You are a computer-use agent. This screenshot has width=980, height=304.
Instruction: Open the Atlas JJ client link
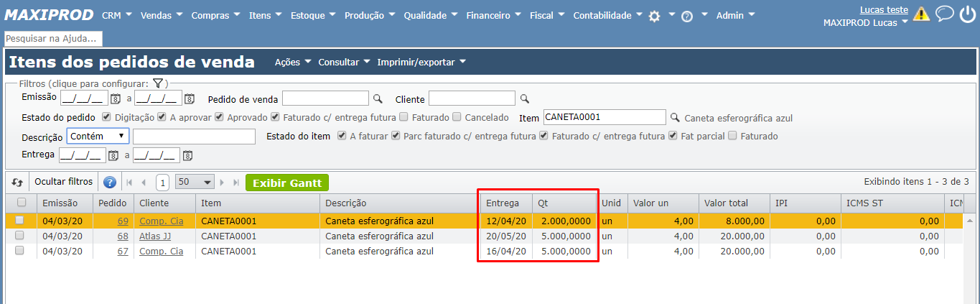[155, 236]
